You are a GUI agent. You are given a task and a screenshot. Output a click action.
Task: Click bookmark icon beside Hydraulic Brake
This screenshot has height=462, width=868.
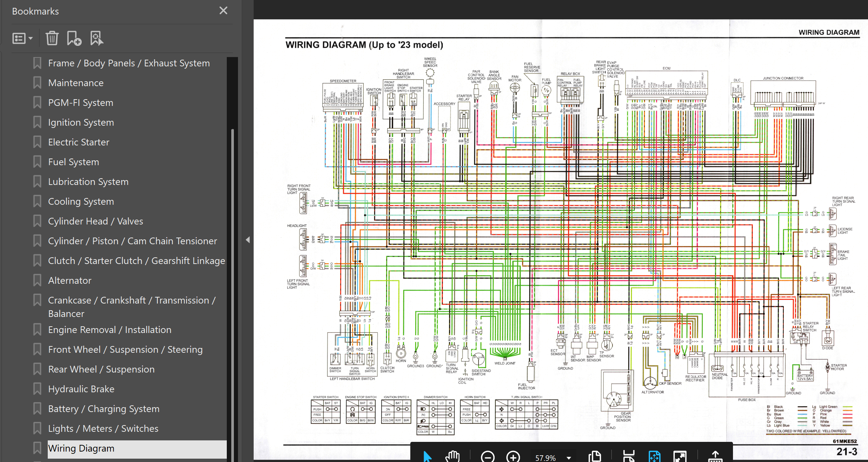(37, 389)
